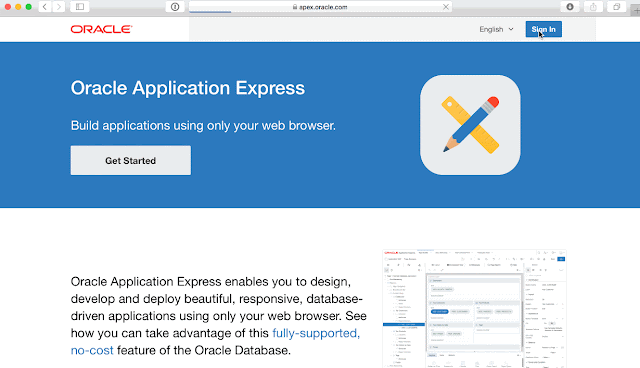
Task: Click the Sign In button
Action: click(543, 29)
